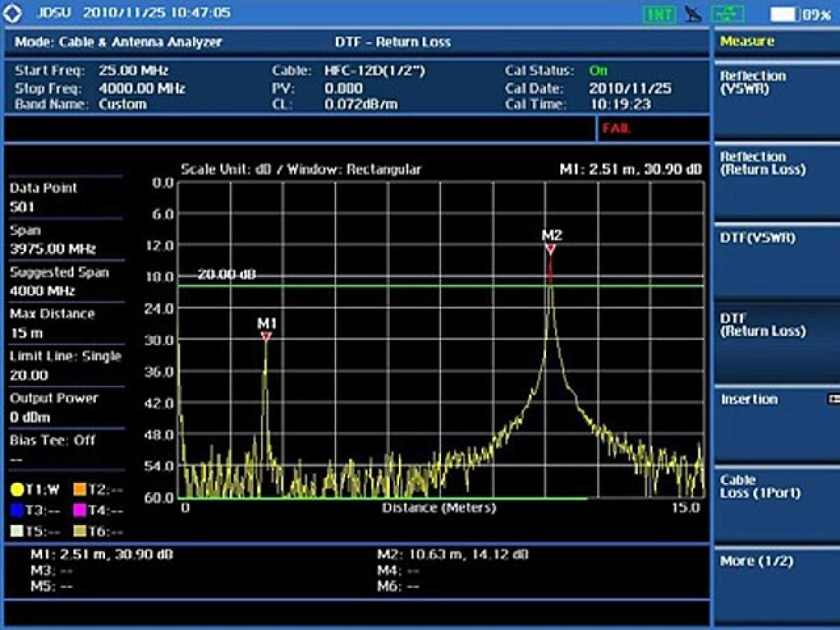The width and height of the screenshot is (840, 630).
Task: Click the blue T3 trace swatch
Action: click(x=17, y=510)
